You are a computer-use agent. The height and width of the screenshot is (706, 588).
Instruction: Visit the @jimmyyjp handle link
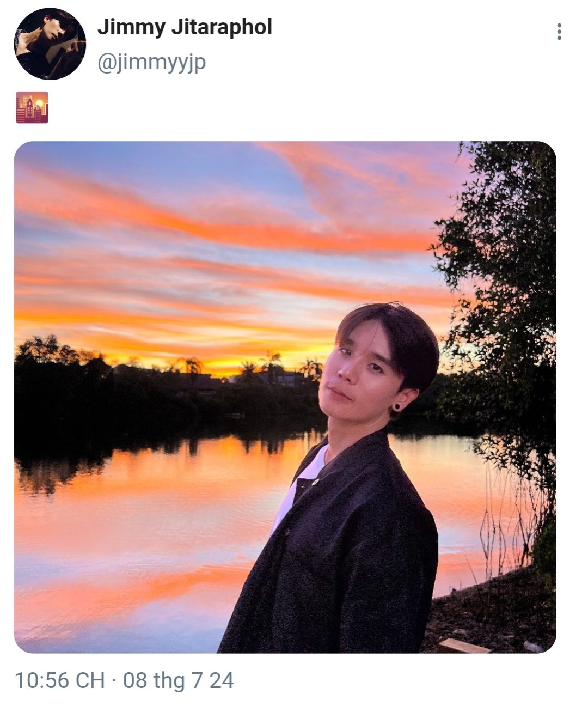(x=151, y=62)
